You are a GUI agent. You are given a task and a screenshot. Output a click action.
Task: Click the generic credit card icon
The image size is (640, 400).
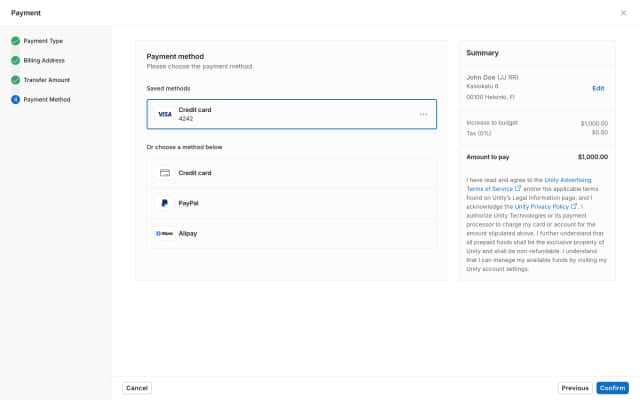coord(165,173)
